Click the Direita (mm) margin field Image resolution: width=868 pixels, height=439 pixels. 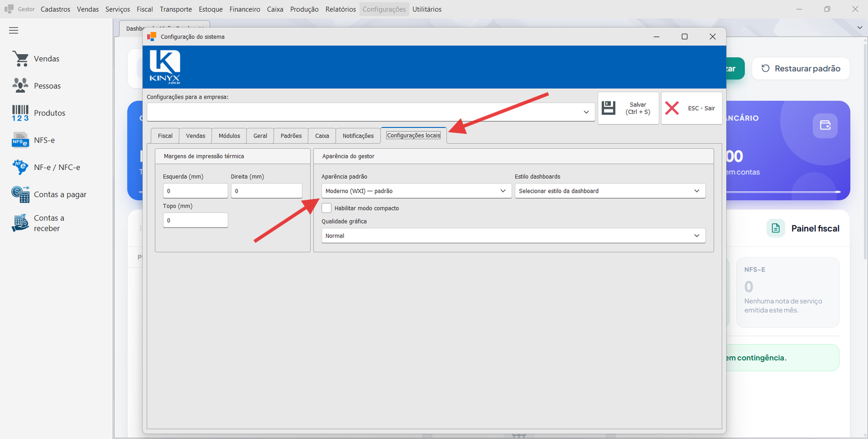[x=266, y=191]
